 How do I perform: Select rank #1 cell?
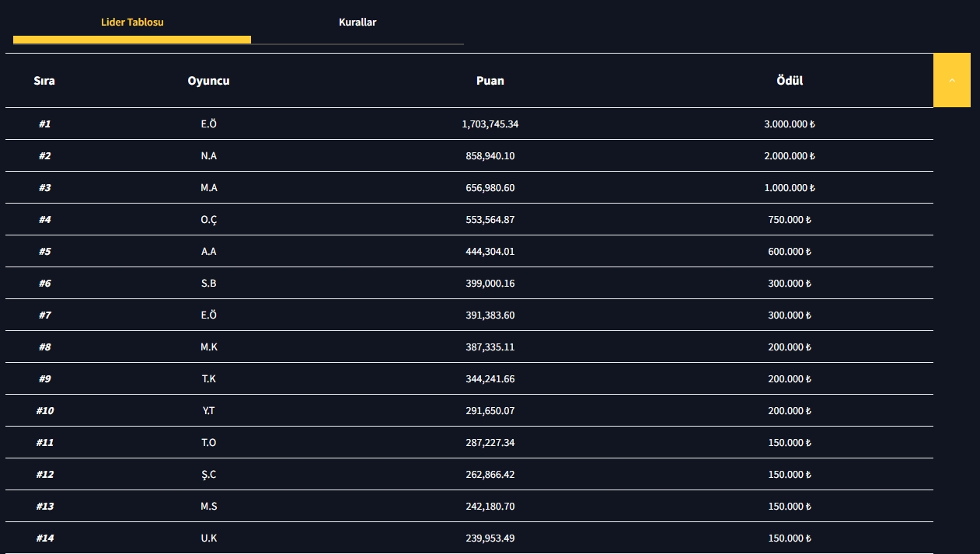44,124
